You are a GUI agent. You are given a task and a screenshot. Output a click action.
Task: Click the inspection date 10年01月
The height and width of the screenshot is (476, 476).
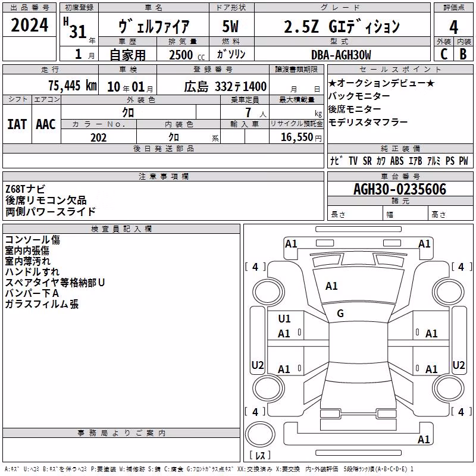130,87
